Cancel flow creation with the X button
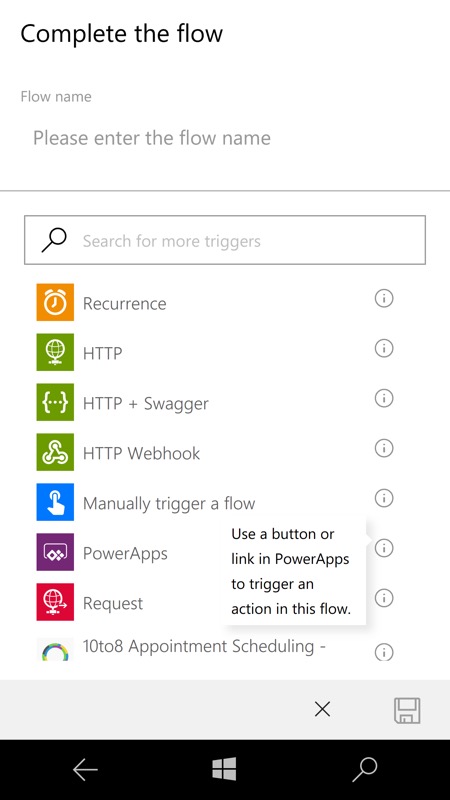The width and height of the screenshot is (450, 800). tap(322, 709)
